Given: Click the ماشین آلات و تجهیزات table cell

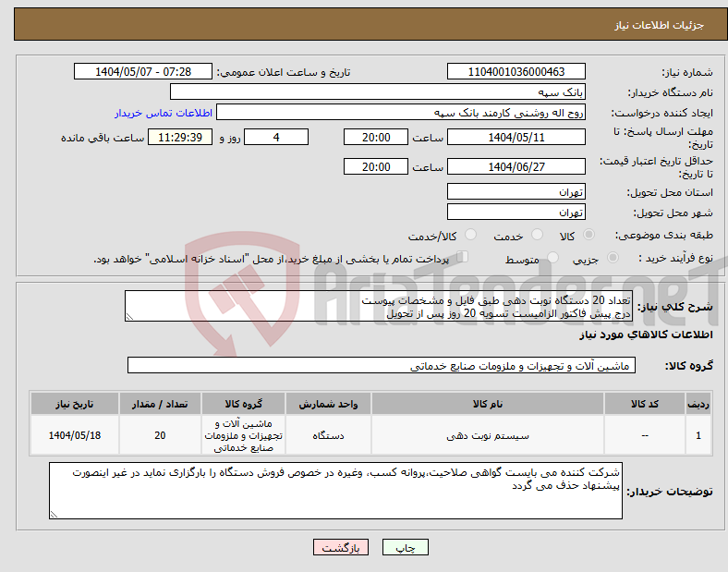Looking at the screenshot, I should pyautogui.click(x=243, y=435).
